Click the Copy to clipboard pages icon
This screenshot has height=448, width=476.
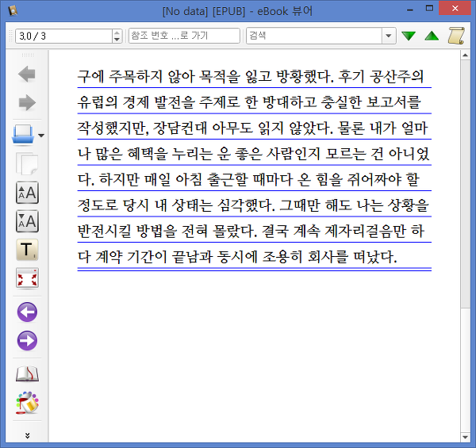pyautogui.click(x=27, y=164)
